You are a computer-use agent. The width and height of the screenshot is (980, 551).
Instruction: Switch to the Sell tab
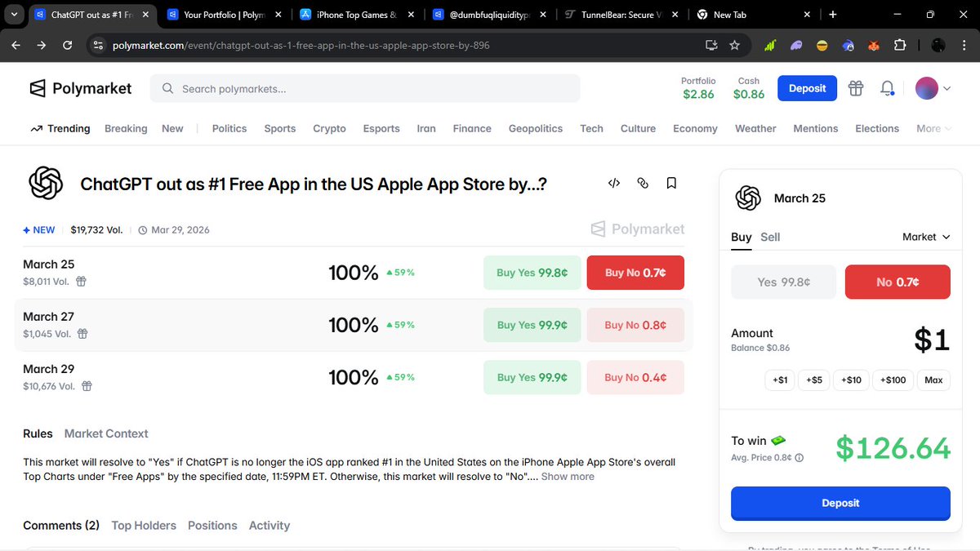click(x=770, y=237)
